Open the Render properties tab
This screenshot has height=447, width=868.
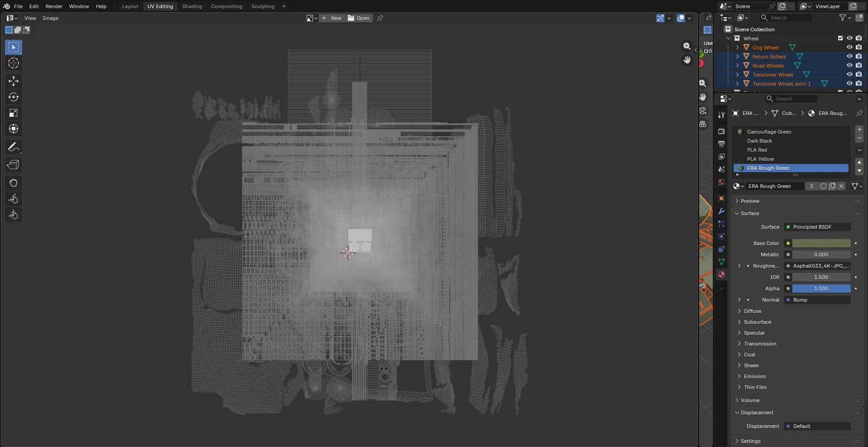pyautogui.click(x=721, y=131)
